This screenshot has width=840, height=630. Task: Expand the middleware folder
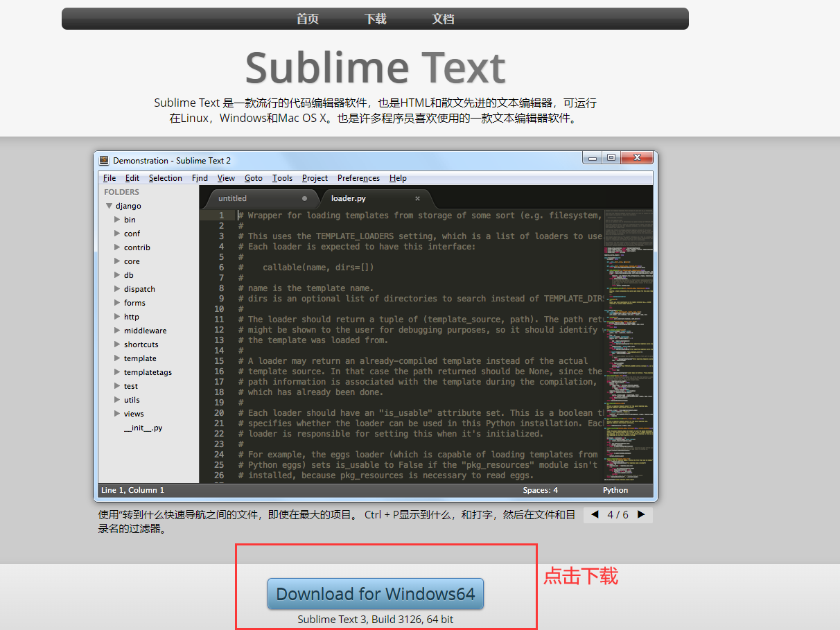[x=117, y=331]
